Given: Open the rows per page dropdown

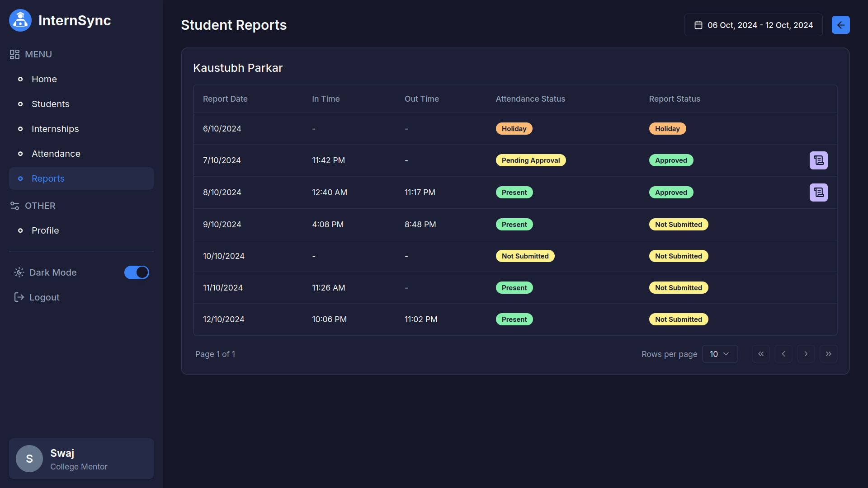Looking at the screenshot, I should (720, 354).
